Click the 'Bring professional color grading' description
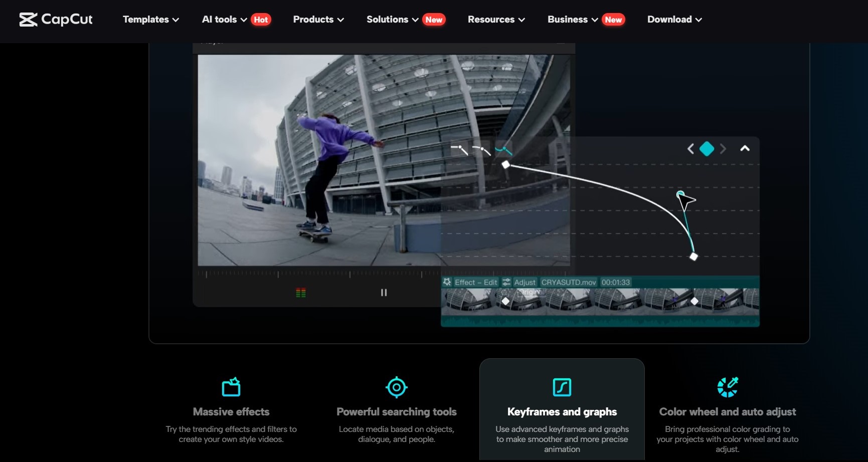Viewport: 868px width, 462px height. [728, 439]
